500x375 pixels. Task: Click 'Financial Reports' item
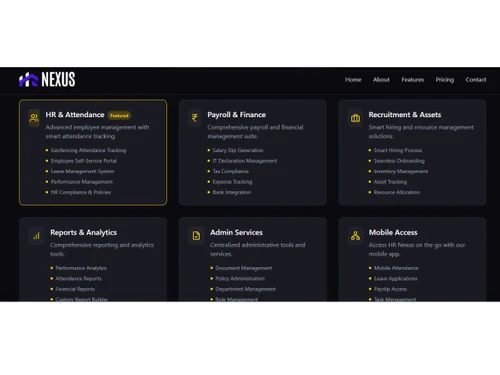coord(75,289)
